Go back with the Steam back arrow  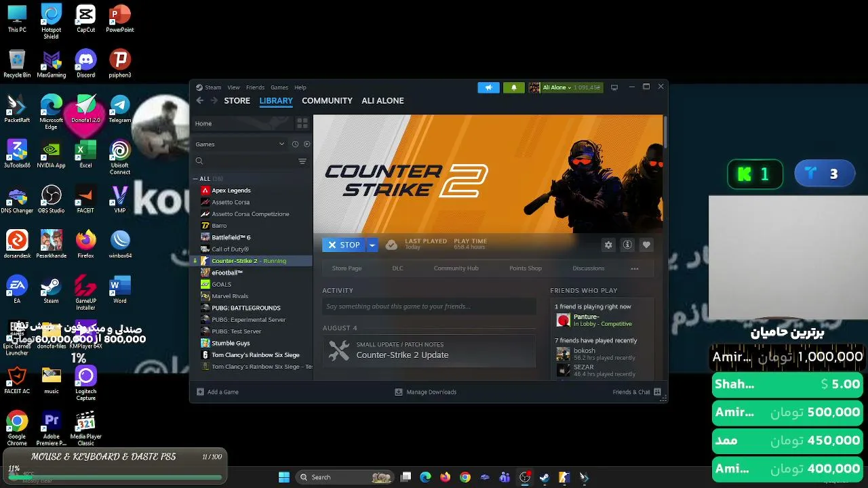click(199, 100)
